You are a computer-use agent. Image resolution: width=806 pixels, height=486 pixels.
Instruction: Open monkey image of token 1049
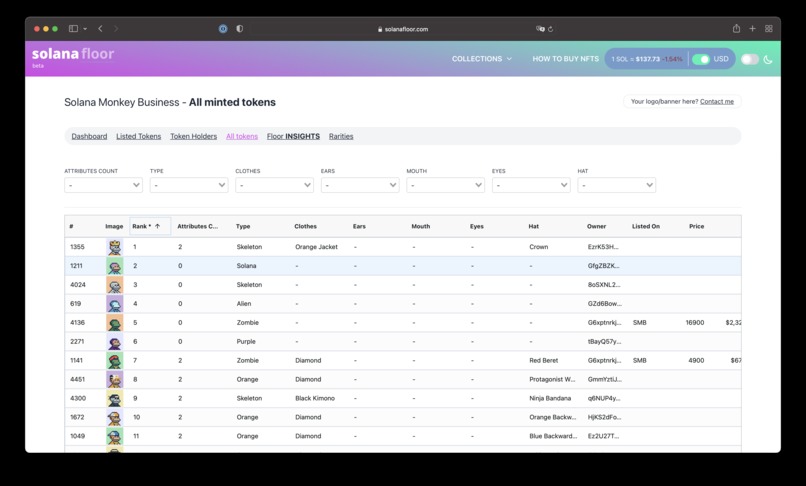pos(115,436)
